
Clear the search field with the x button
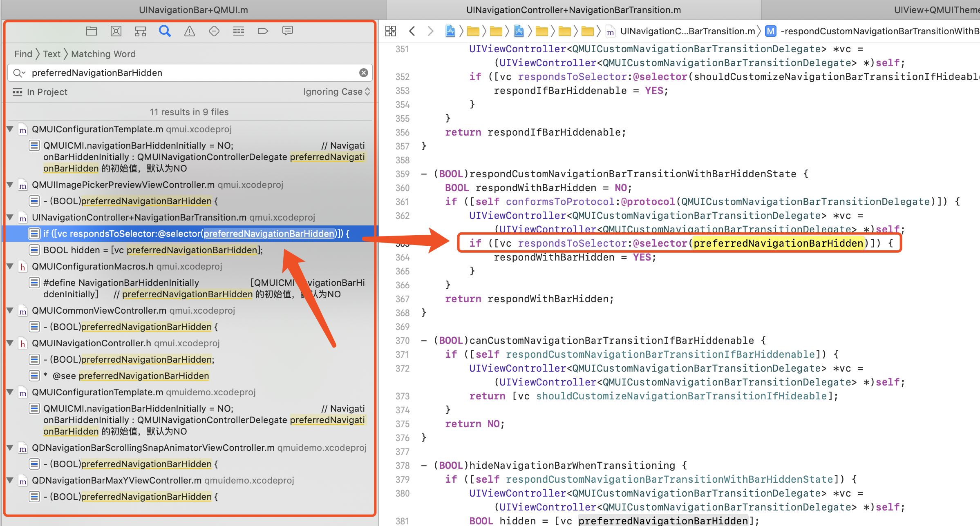pos(363,73)
